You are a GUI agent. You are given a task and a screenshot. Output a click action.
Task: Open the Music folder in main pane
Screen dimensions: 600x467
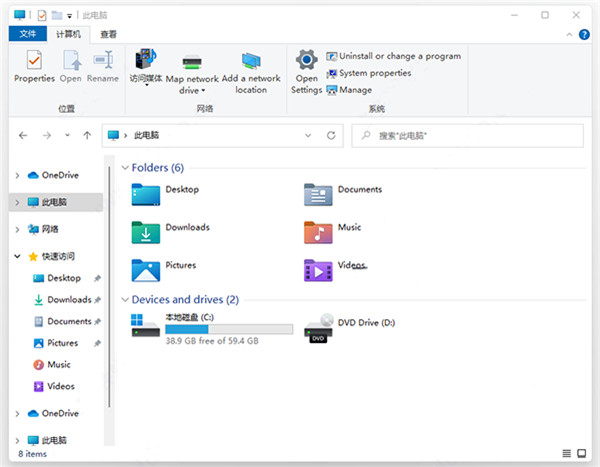(318, 232)
